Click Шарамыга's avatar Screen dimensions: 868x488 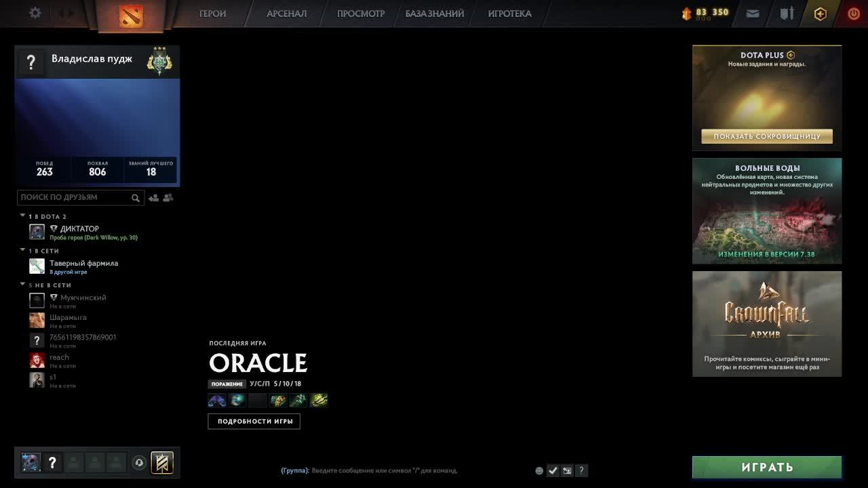coord(37,321)
